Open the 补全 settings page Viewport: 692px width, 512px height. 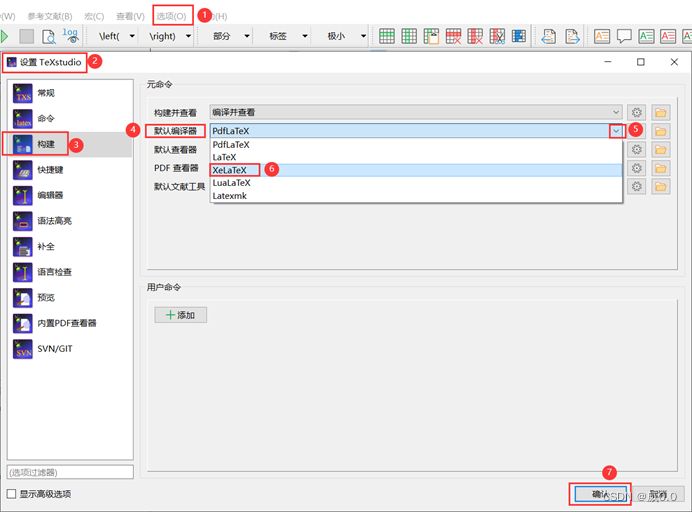click(70, 247)
